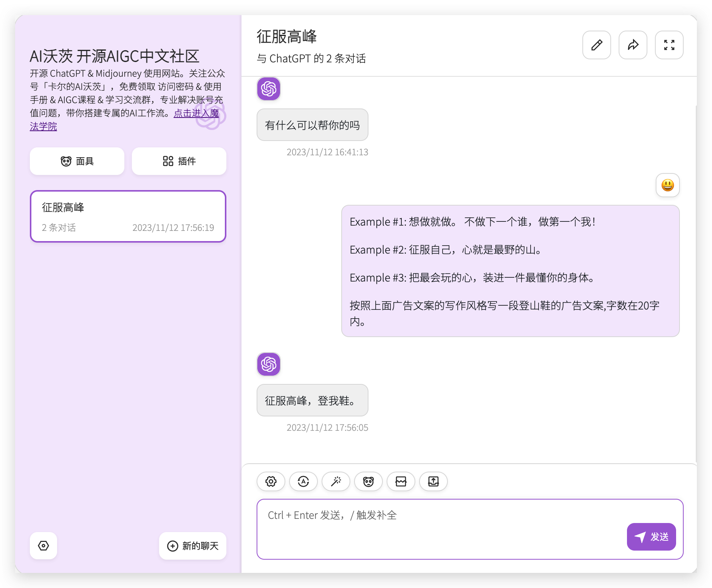
Task: Toggle full-screen mode with the expand icon
Action: [669, 45]
